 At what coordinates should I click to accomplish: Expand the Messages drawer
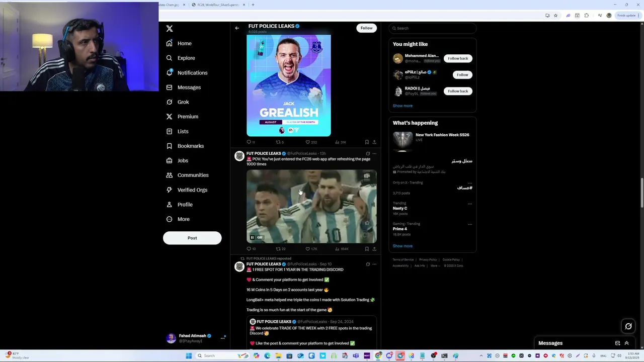tap(626, 343)
